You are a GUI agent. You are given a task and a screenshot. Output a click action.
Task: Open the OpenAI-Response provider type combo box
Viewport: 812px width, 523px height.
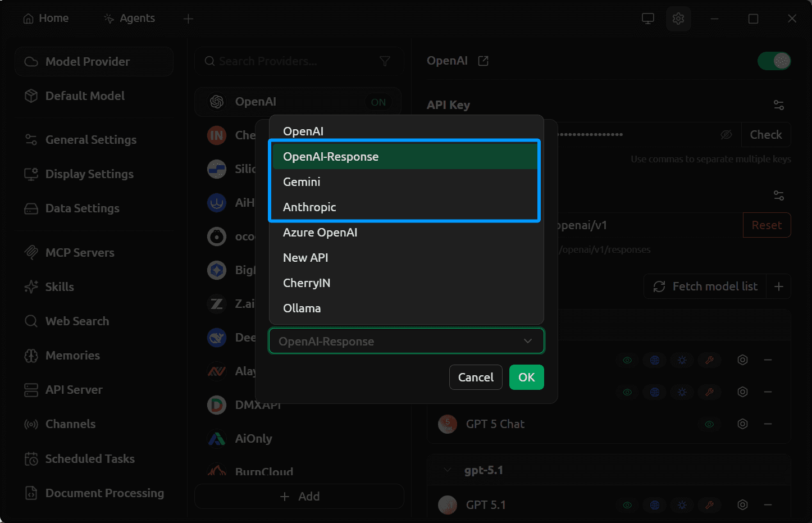[407, 341]
